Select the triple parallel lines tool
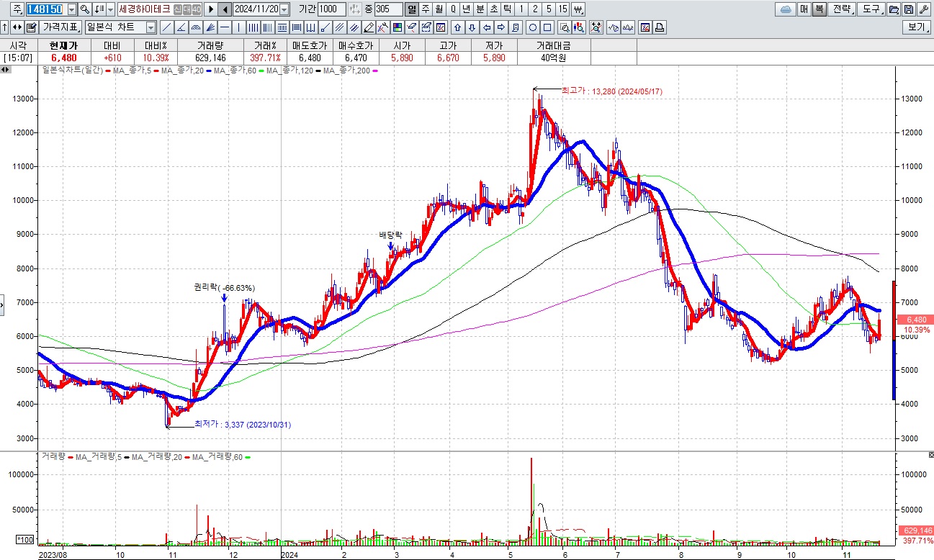934x560 pixels. click(x=354, y=27)
